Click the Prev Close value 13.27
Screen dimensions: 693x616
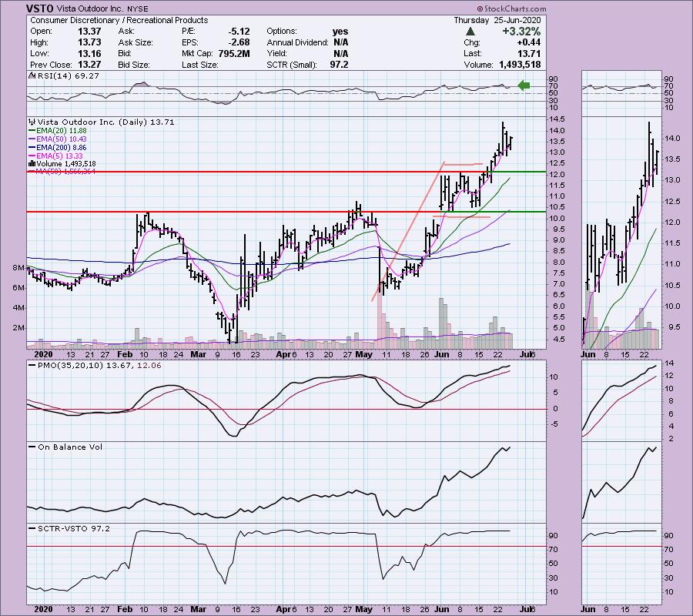pos(89,65)
